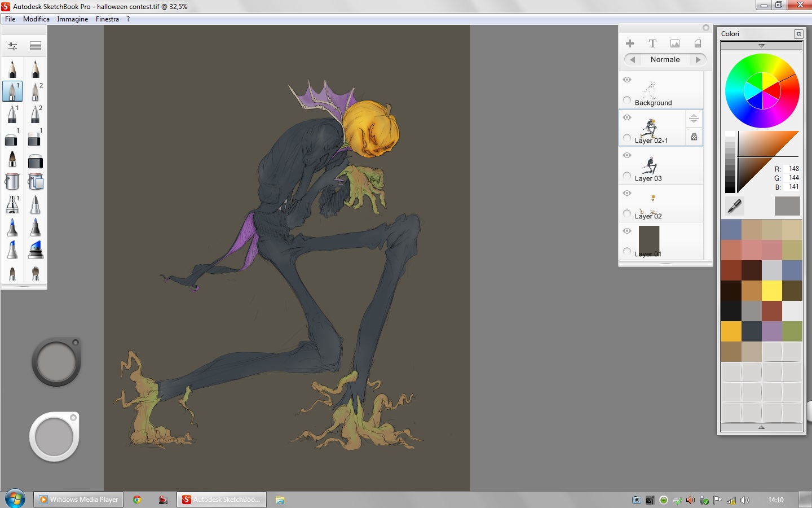The height and width of the screenshot is (508, 812).
Task: Open Windows Media Player from taskbar
Action: point(78,500)
